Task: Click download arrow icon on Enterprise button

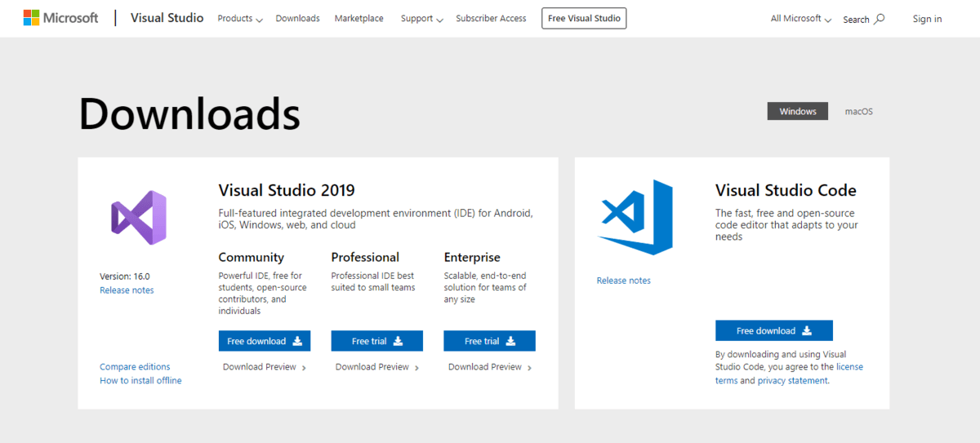Action: [510, 341]
